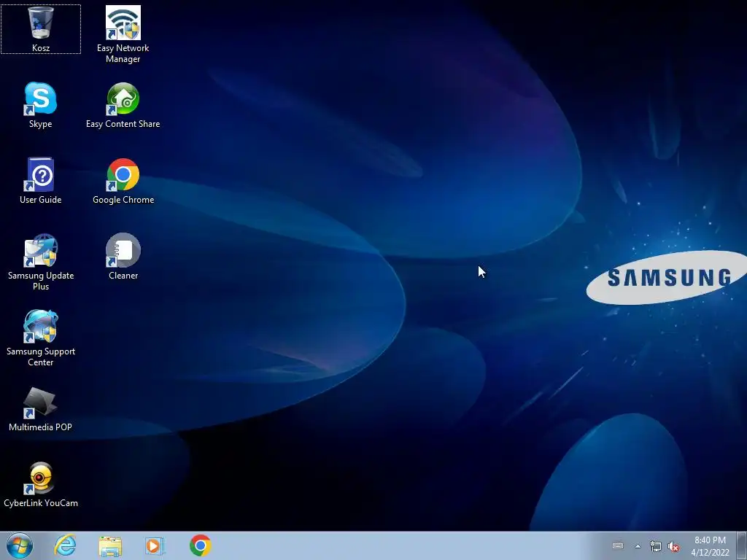Select the Multimedia POP desktop icon
747x560 pixels.
click(41, 408)
